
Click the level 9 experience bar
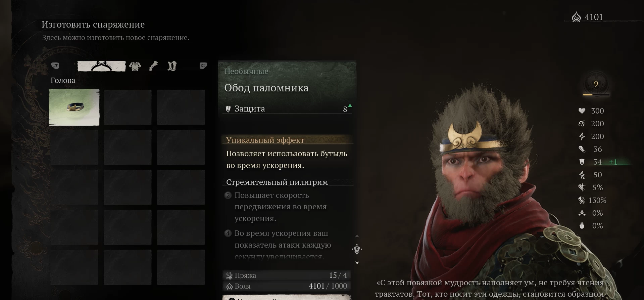[x=596, y=95]
